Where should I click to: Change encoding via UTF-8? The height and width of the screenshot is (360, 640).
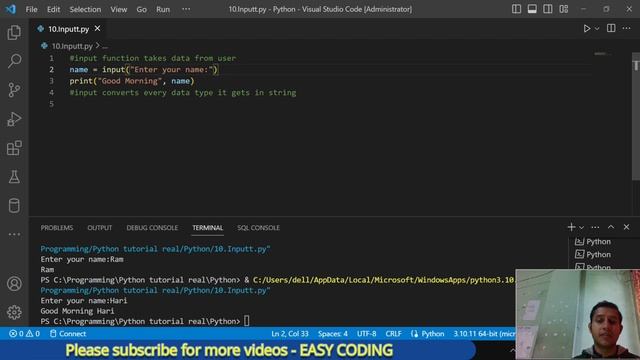[367, 333]
